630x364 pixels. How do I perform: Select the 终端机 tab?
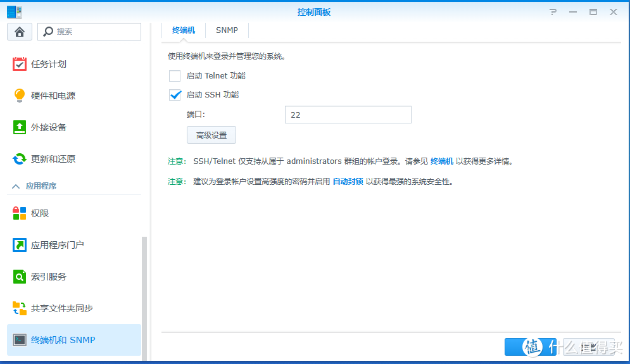183,30
